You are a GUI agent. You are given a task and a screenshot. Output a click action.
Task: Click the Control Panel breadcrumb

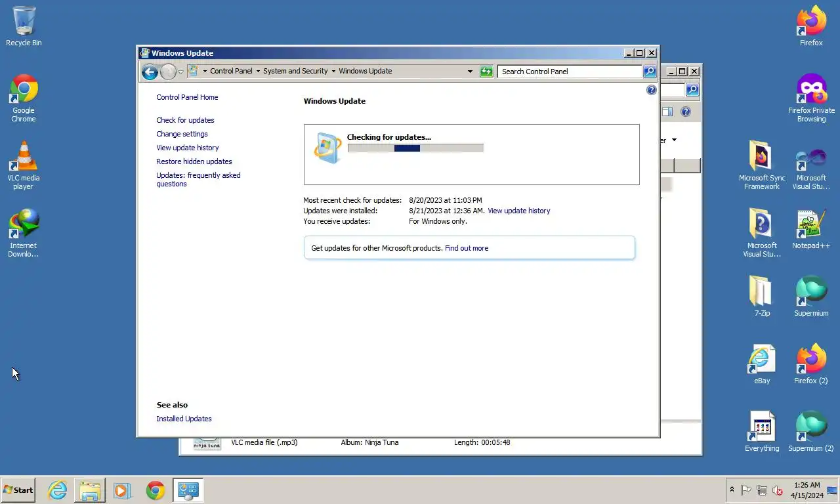(231, 71)
